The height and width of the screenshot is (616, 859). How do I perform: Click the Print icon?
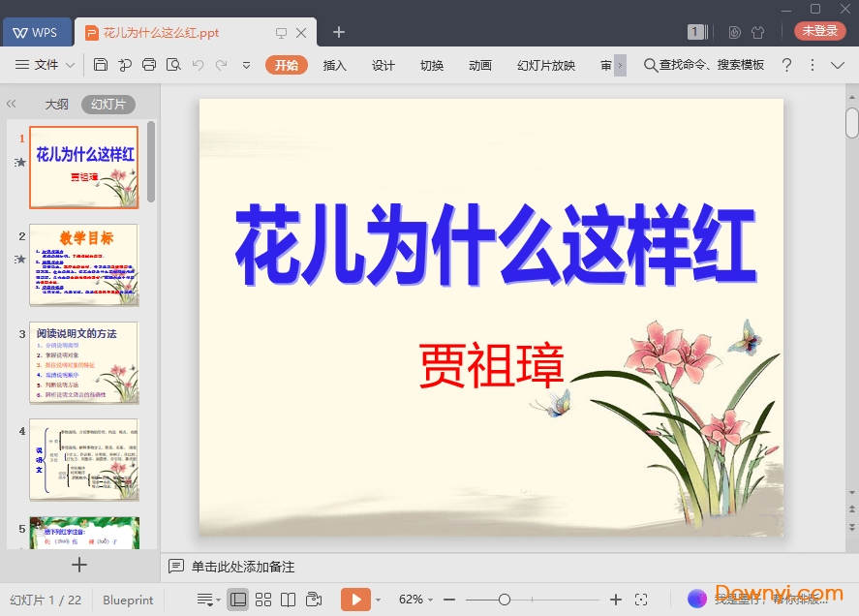[x=149, y=65]
